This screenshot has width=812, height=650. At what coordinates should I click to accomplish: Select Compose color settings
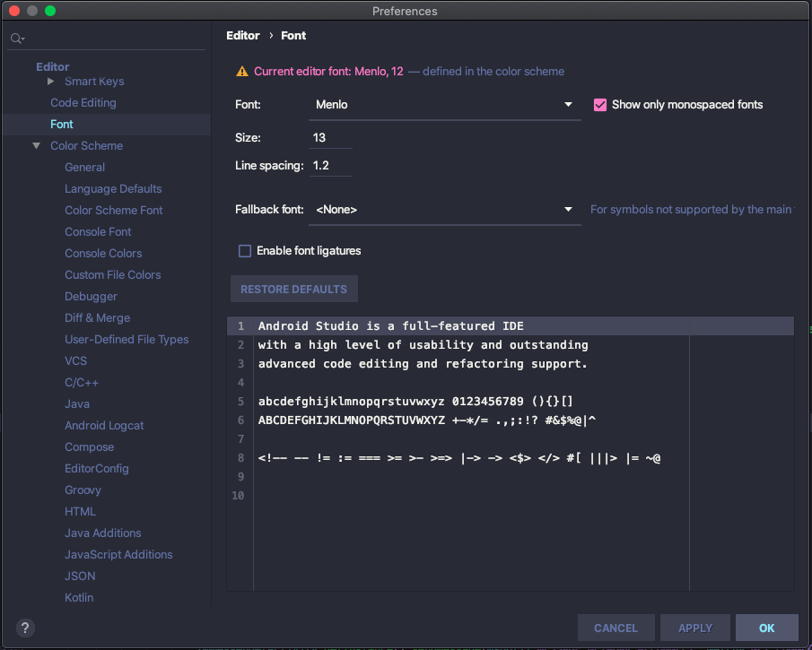pyautogui.click(x=89, y=447)
